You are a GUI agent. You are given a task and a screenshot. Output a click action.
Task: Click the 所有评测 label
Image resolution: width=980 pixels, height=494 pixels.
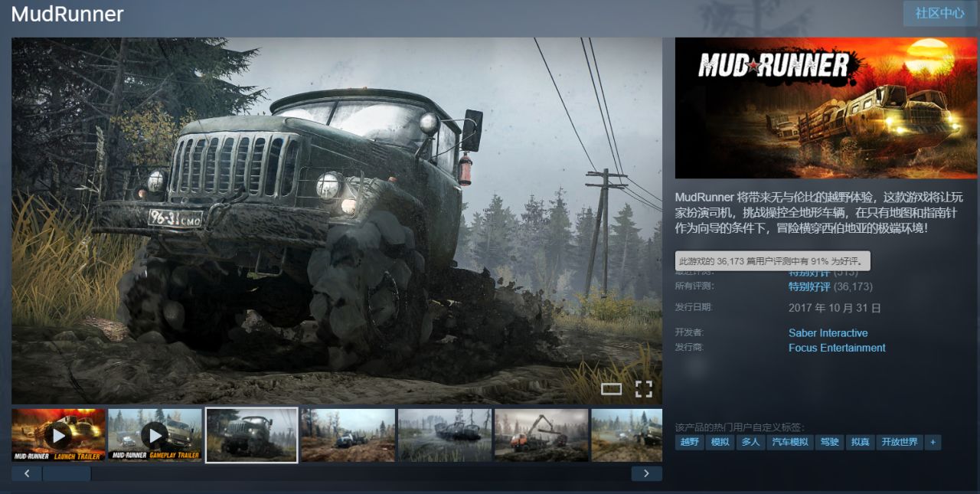[x=694, y=286]
